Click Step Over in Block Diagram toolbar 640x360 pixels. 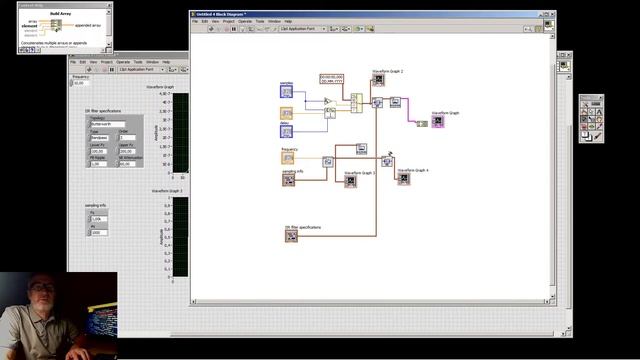267,29
